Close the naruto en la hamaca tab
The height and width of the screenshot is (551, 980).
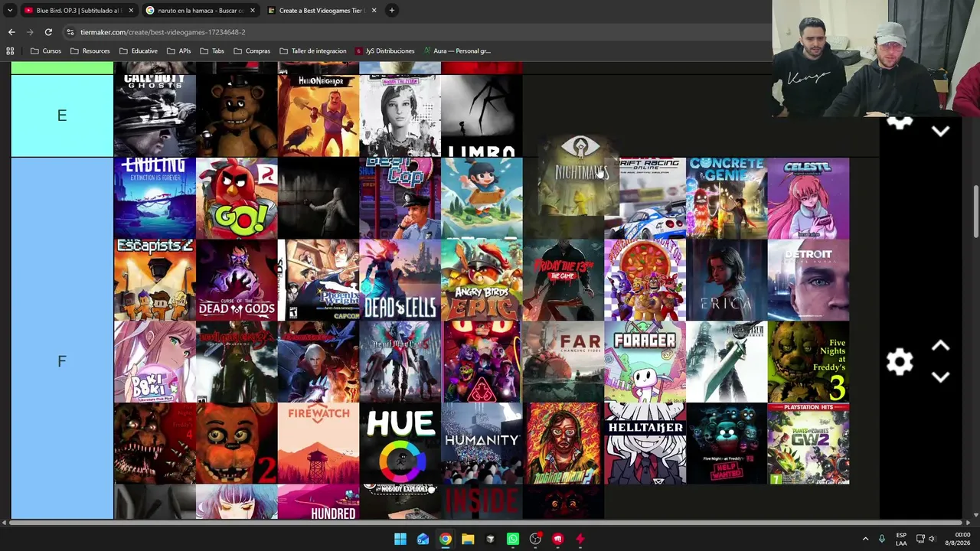[x=253, y=11]
